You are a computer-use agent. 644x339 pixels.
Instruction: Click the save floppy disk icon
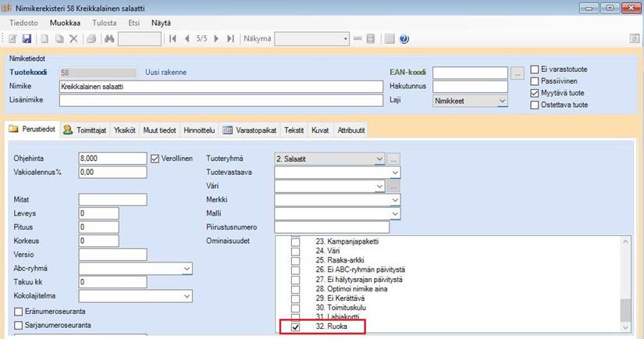(27, 38)
